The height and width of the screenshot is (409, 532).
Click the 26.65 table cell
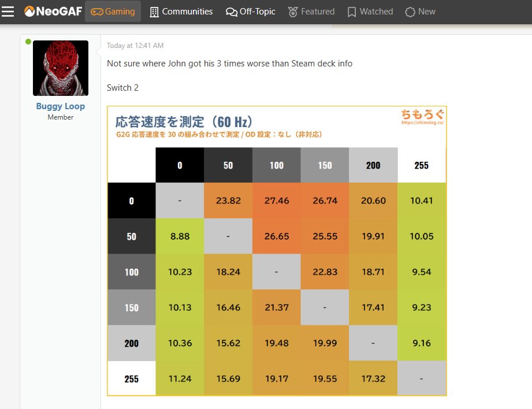(x=277, y=236)
